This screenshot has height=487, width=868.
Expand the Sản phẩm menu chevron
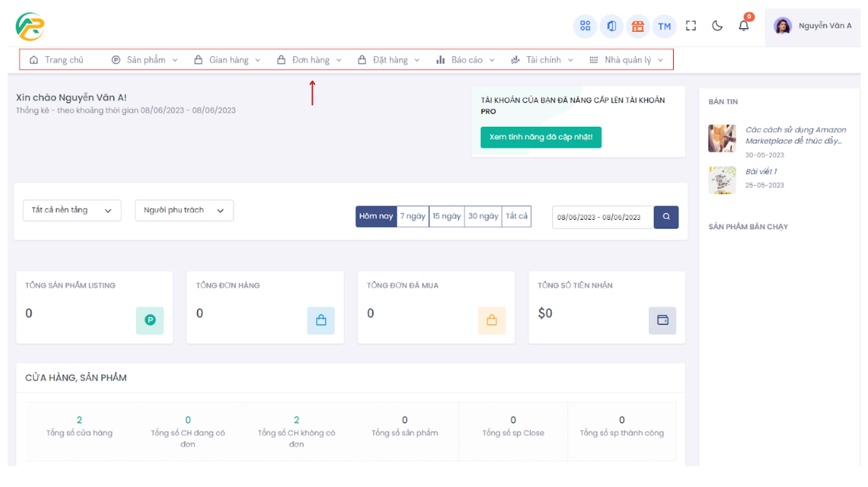174,60
